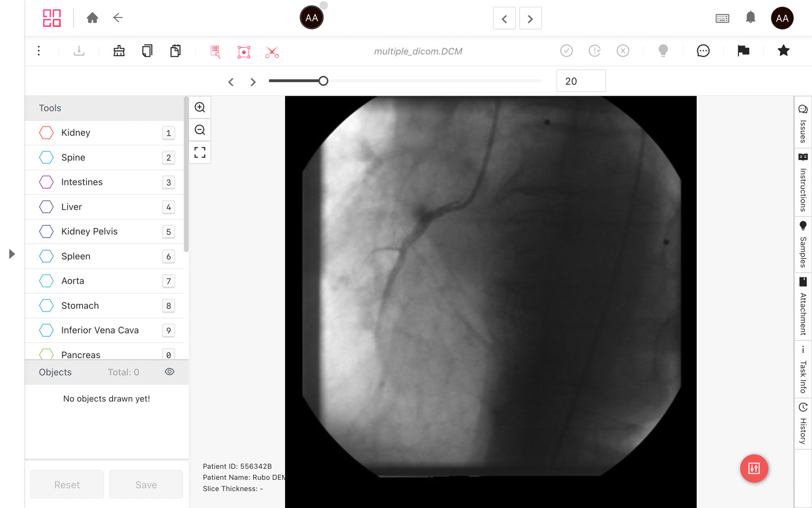Click the copy annotations icon
Screen dimensions: 812x508
pyautogui.click(x=147, y=51)
